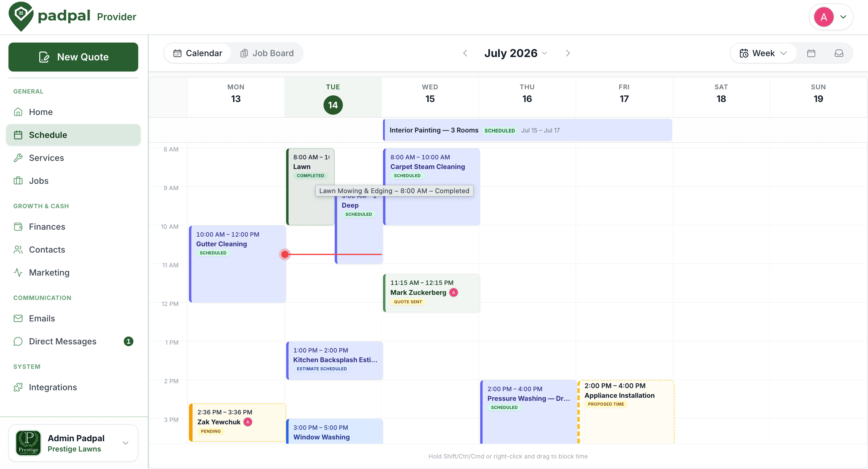Expand the Admin Padpal account switcher
Screen dimensions: 868x469
point(73,443)
